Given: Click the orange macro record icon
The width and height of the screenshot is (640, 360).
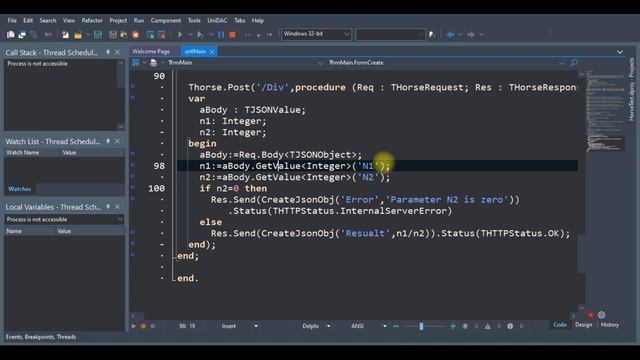Looking at the screenshot, I should pos(143,326).
